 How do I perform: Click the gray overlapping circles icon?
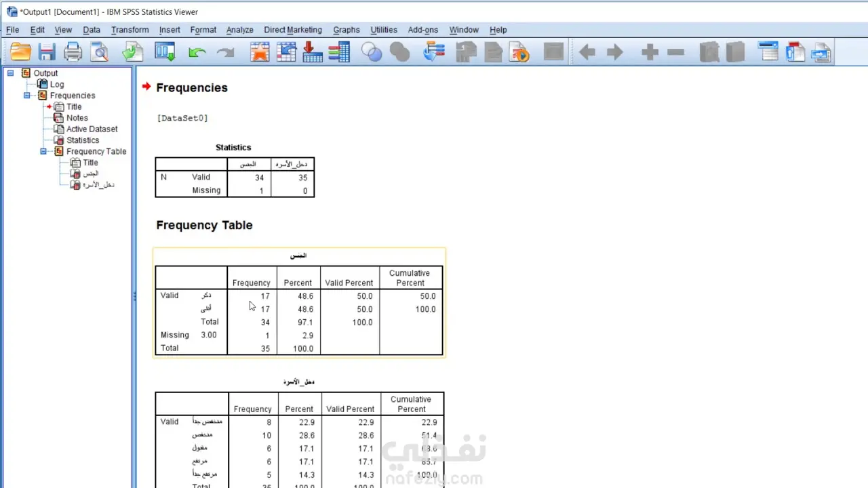click(399, 52)
